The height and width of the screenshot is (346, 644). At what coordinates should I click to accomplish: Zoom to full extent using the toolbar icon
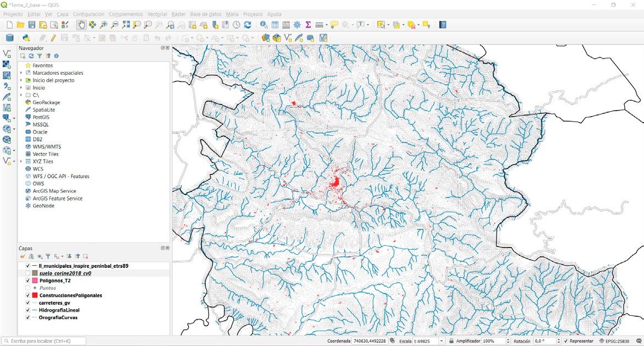126,25
